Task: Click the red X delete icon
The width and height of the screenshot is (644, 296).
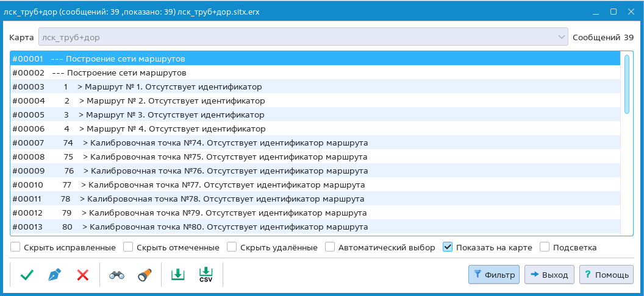Action: (x=83, y=275)
